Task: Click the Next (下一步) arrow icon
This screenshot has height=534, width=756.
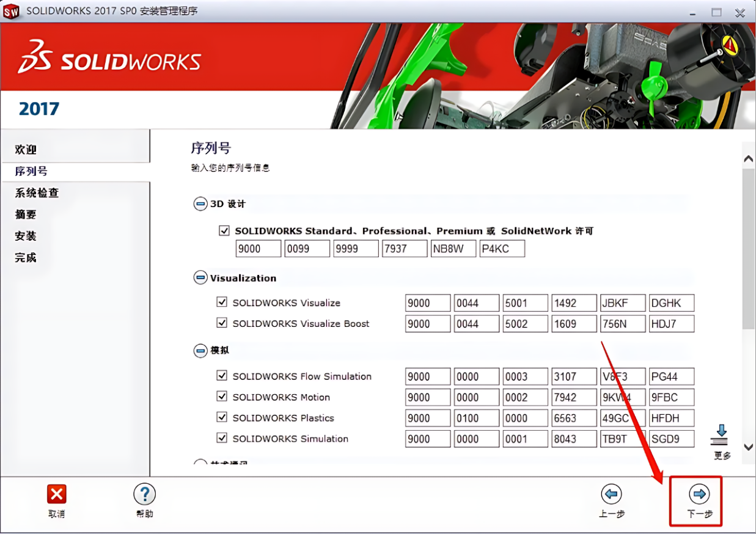Action: [699, 494]
